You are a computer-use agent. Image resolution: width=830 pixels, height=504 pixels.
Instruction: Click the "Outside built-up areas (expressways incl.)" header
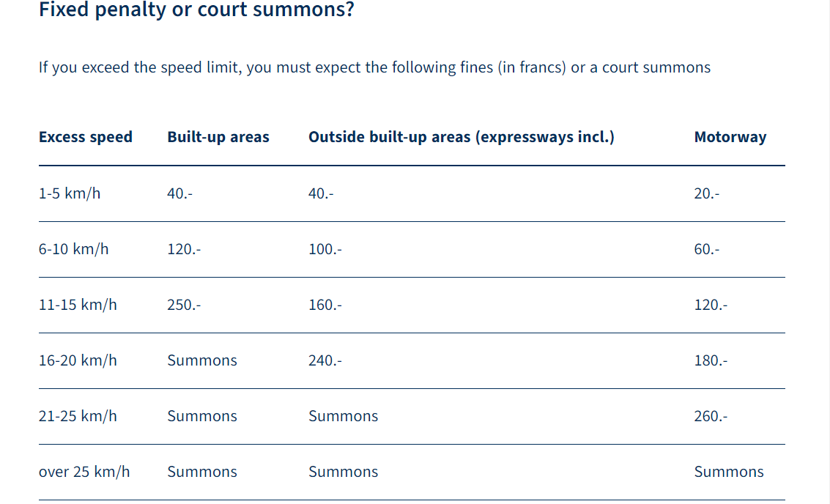tap(461, 137)
